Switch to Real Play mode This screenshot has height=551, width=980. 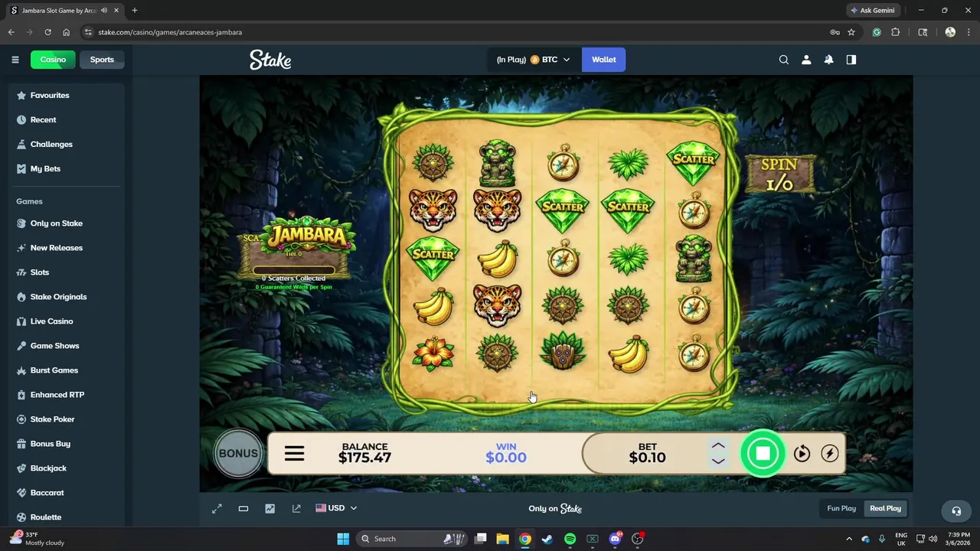[885, 508]
